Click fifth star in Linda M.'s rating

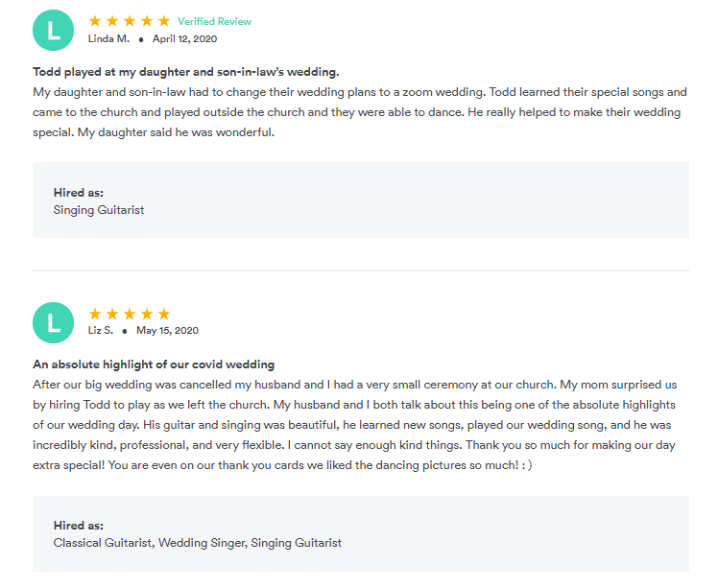click(x=164, y=21)
